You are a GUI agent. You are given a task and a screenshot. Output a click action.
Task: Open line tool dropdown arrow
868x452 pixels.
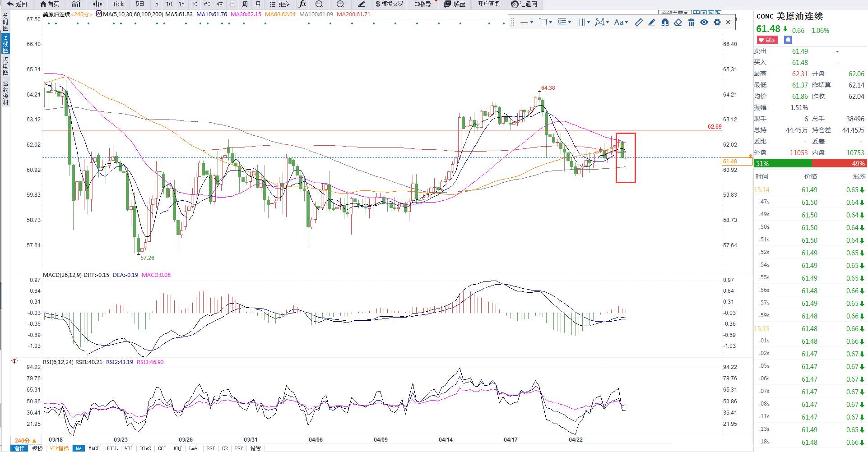[532, 22]
